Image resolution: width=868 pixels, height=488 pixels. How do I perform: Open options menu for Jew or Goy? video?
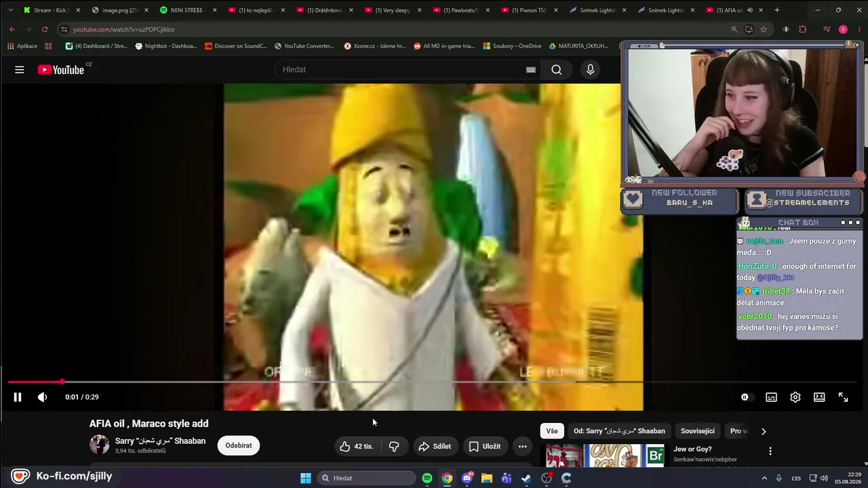[x=770, y=451]
